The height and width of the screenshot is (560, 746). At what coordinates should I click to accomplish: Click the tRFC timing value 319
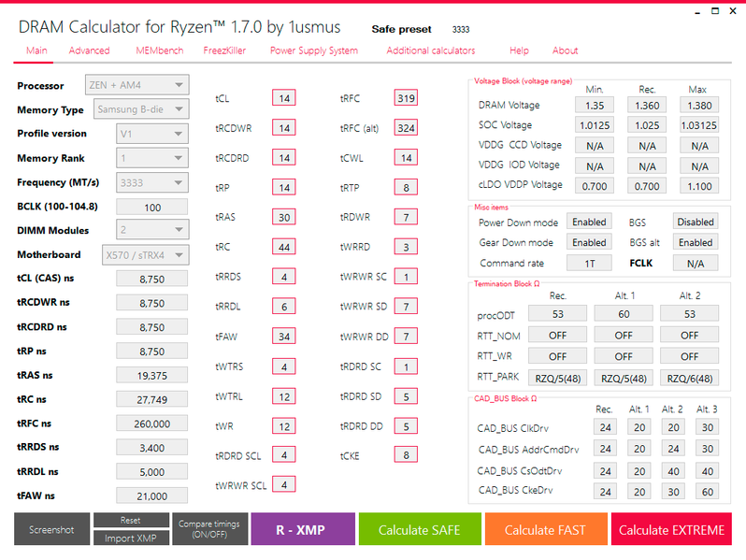(406, 98)
